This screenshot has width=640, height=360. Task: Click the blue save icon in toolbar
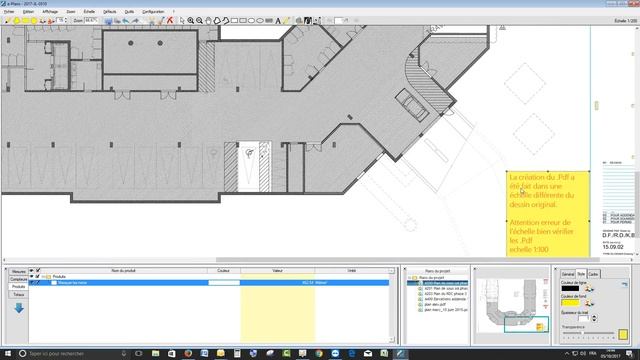pyautogui.click(x=108, y=21)
